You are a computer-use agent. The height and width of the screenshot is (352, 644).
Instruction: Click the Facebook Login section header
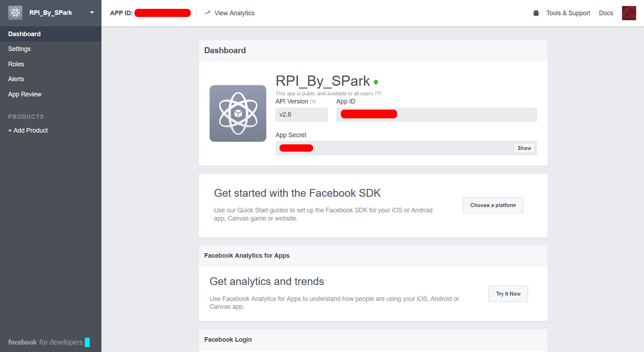228,340
